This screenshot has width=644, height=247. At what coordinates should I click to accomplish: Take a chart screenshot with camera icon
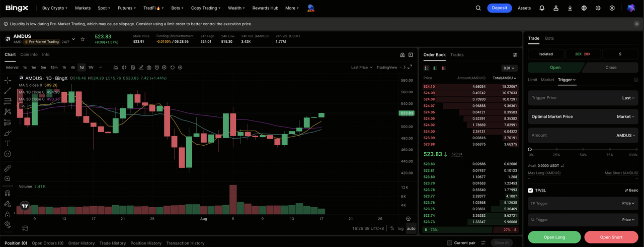coord(148,68)
